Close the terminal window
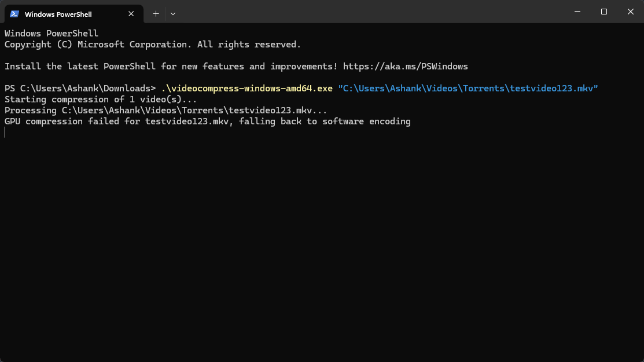Image resolution: width=644 pixels, height=362 pixels. coord(630,12)
